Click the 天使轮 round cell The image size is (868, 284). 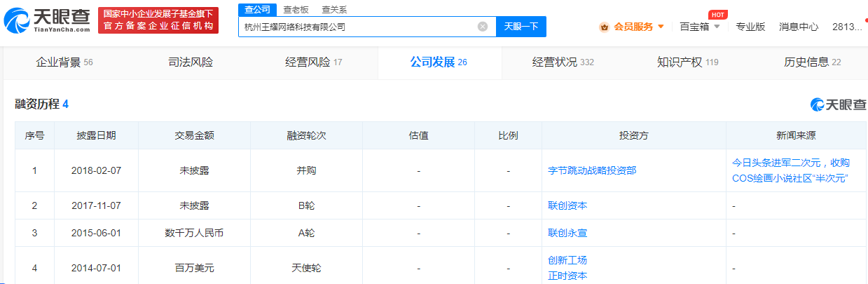(x=306, y=268)
